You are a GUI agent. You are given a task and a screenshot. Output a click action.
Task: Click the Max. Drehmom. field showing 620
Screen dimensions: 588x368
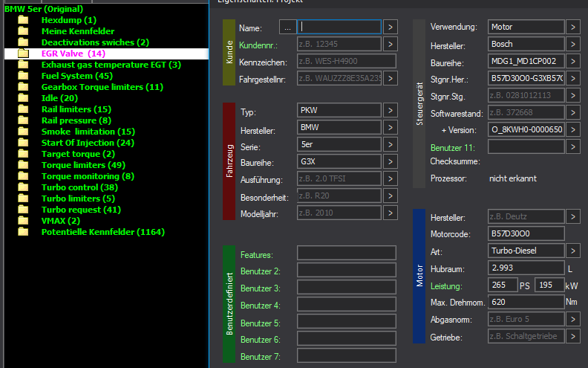pyautogui.click(x=526, y=303)
